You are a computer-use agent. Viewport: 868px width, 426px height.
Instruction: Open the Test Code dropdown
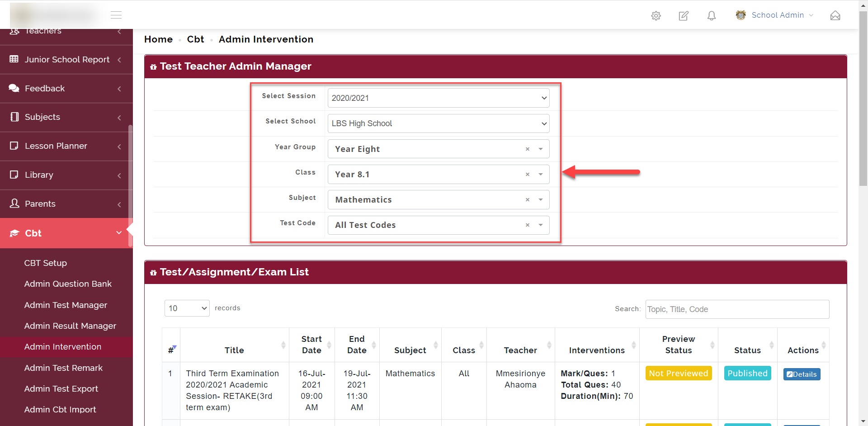(x=439, y=225)
